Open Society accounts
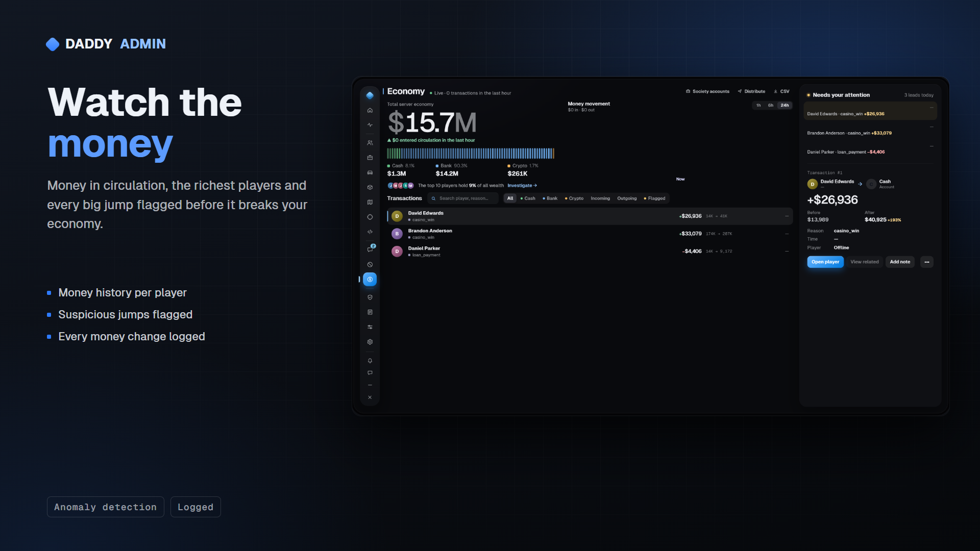Image resolution: width=980 pixels, height=551 pixels. pyautogui.click(x=708, y=92)
